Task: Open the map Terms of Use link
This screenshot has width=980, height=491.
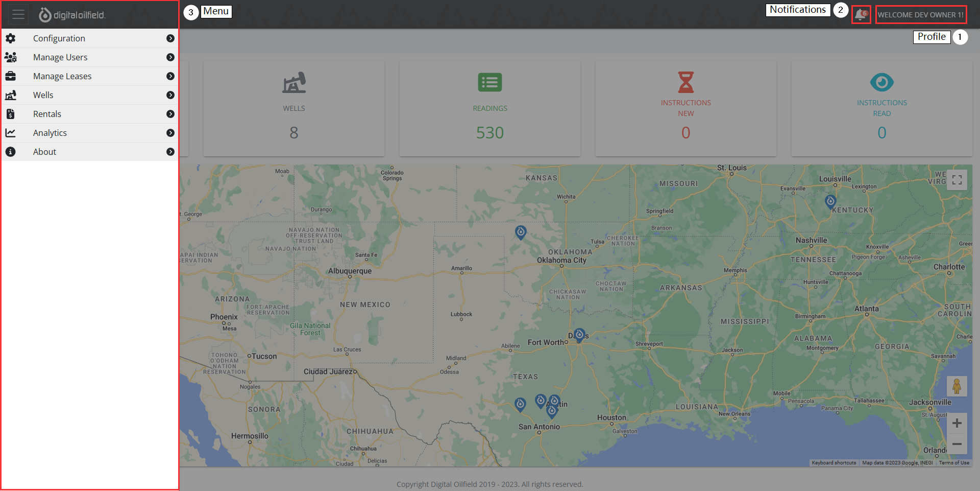Action: 953,463
